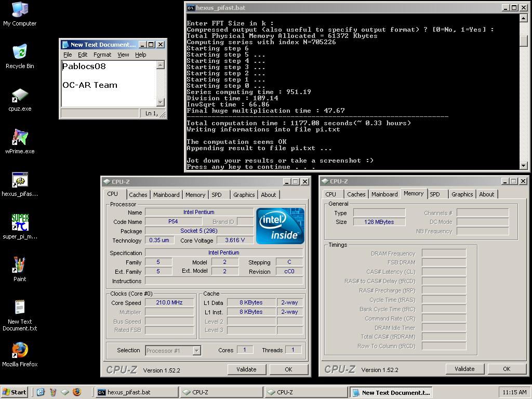Select the super_pi_mod desktop shortcut
The image size is (532, 399).
coord(20,228)
